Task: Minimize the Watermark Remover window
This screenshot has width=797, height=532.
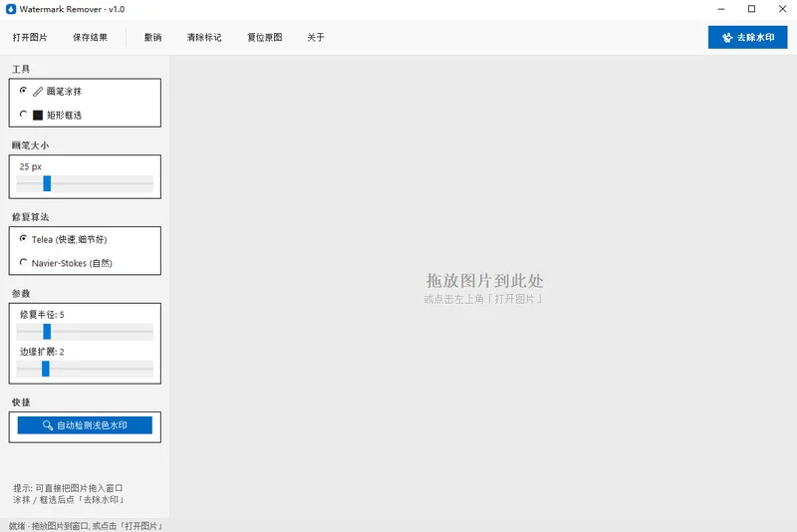Action: (x=720, y=9)
